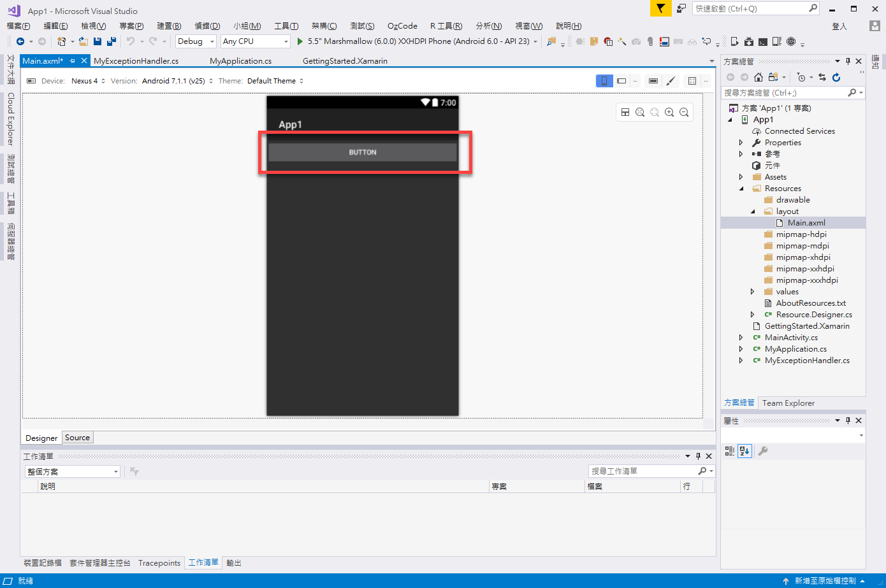Viewport: 886px width, 588px height.
Task: Click the New Project toolbar icon
Action: [61, 41]
